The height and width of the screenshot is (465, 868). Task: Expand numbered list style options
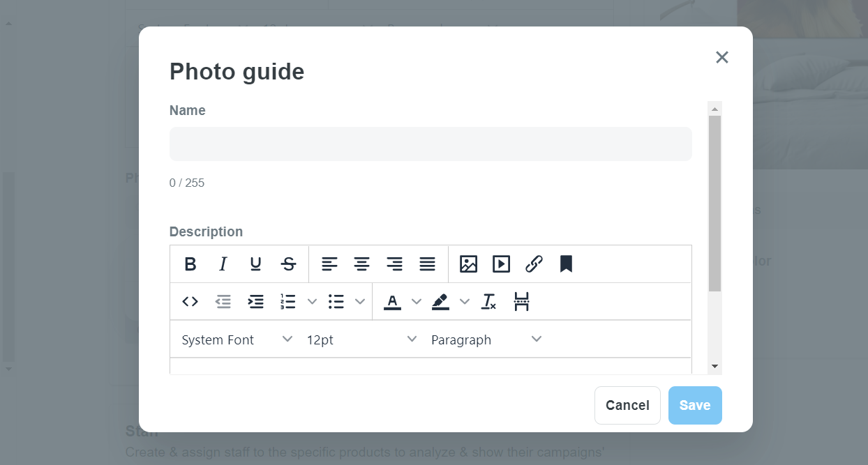pyautogui.click(x=313, y=302)
